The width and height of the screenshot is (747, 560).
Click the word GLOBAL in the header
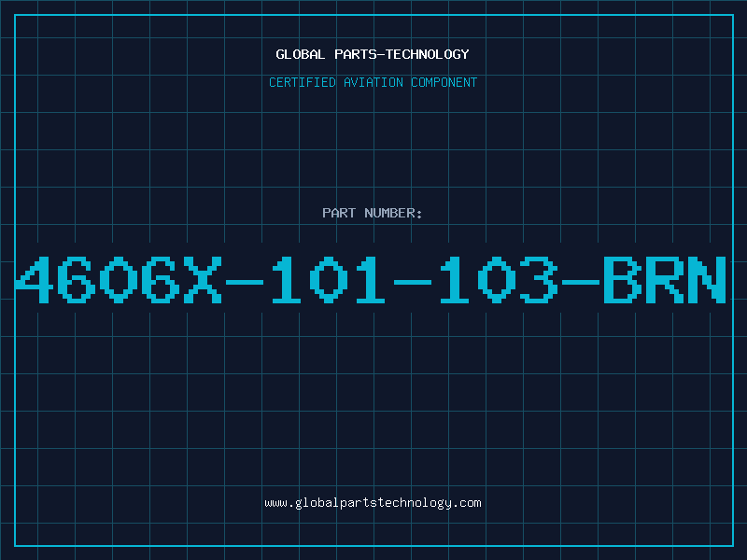301,54
